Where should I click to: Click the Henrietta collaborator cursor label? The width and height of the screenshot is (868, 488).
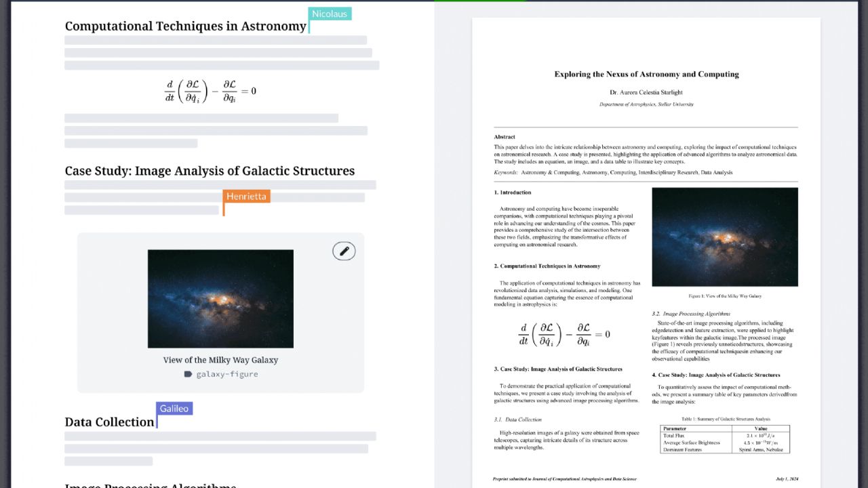pos(246,196)
